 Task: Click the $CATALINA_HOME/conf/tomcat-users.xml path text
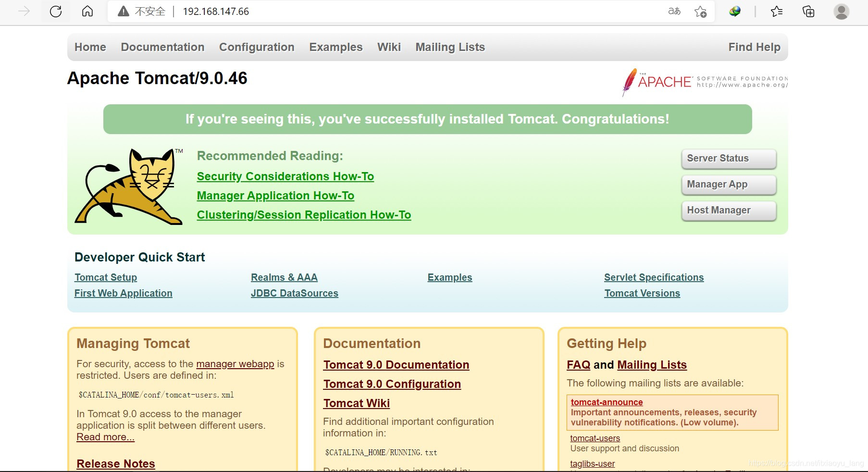coord(156,395)
